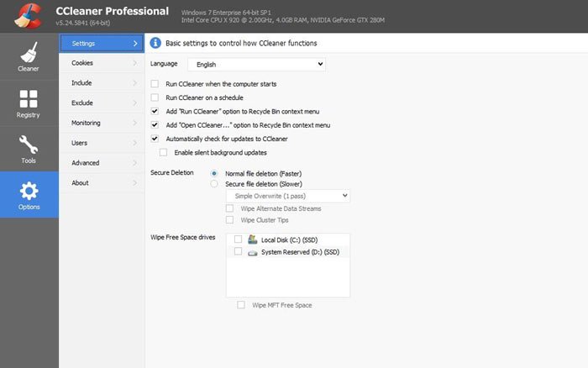This screenshot has height=368, width=588.
Task: Expand the Monitoring chevron arrow
Action: (x=135, y=123)
